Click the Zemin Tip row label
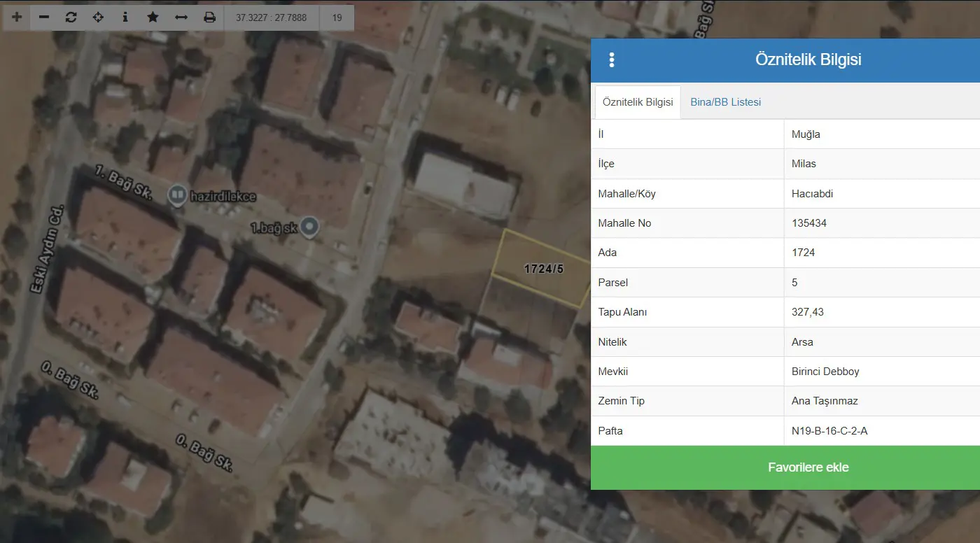 tap(622, 401)
